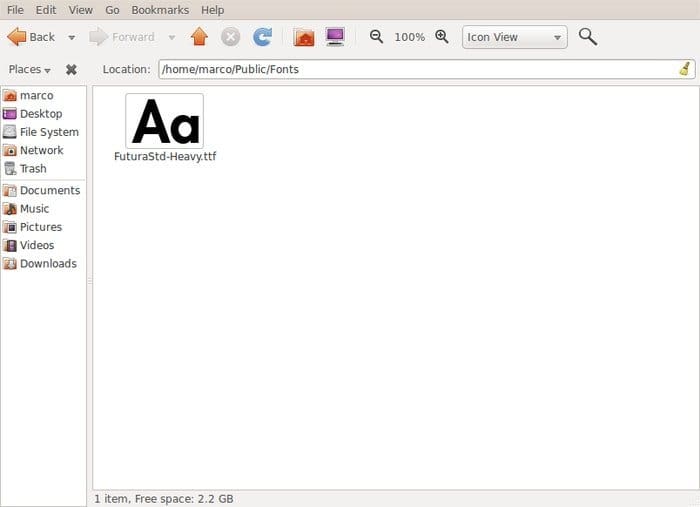Open Documents bookmark in sidebar
Screen dimensions: 700x507
[x=43, y=191]
